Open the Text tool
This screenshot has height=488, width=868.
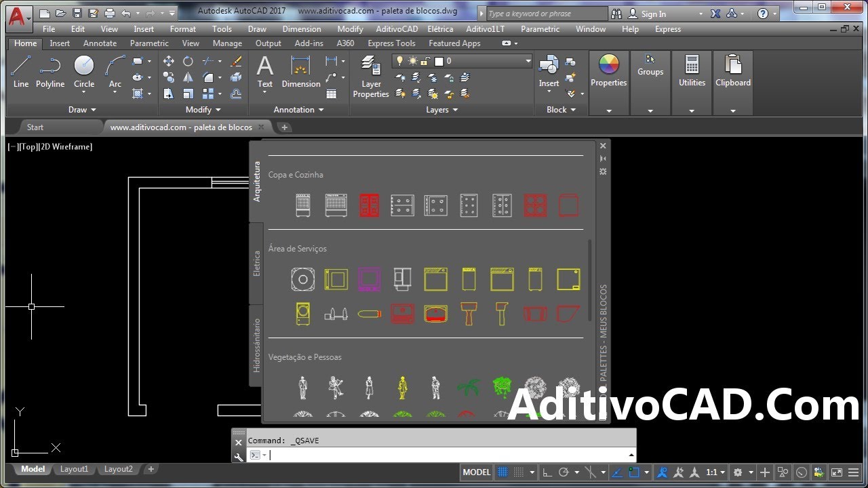[265, 72]
